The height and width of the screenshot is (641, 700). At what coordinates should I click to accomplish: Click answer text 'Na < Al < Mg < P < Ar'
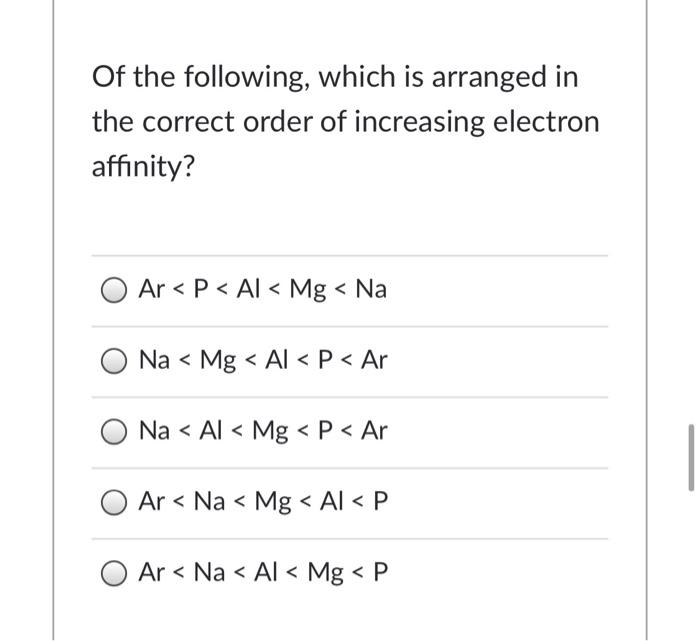coord(263,431)
